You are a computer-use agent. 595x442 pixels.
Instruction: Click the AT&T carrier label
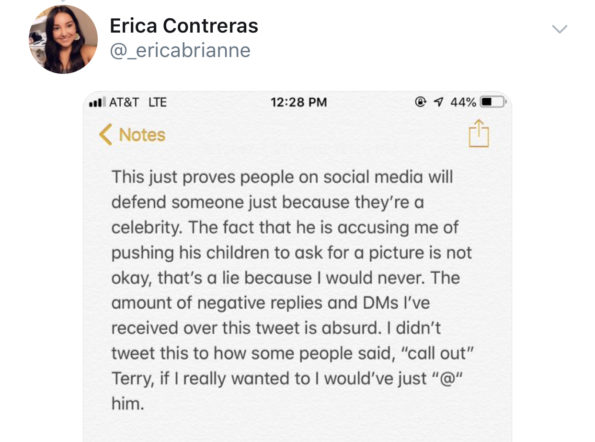124,102
